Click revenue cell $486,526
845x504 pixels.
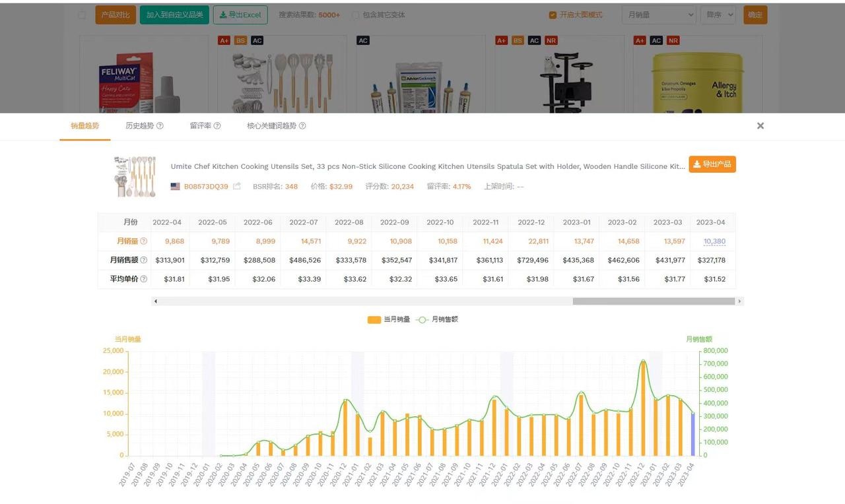click(x=305, y=260)
